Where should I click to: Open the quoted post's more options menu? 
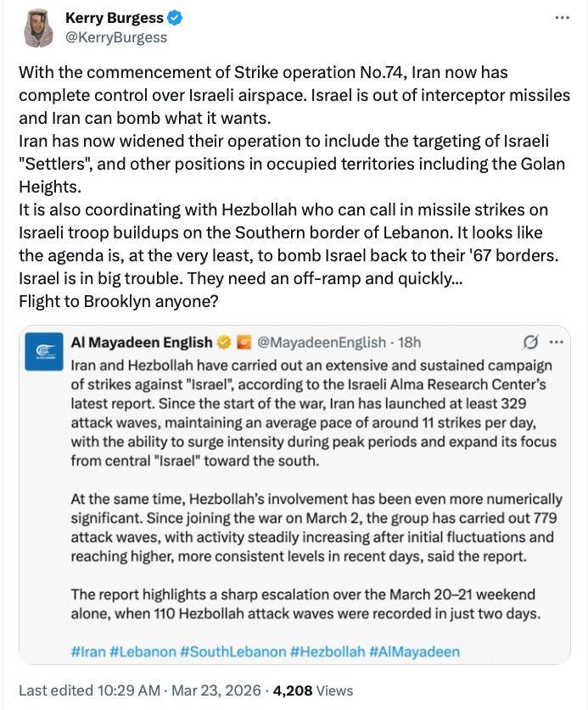click(x=557, y=343)
